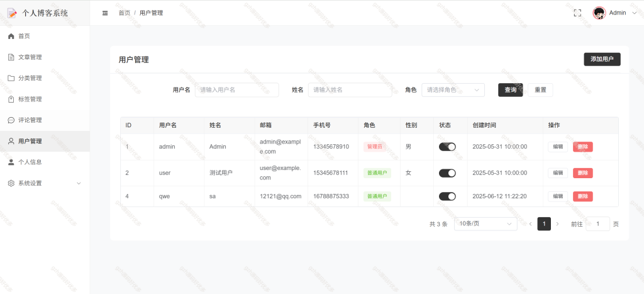This screenshot has width=644, height=294.
Task: Focus the 用户名 search input
Action: [x=237, y=90]
